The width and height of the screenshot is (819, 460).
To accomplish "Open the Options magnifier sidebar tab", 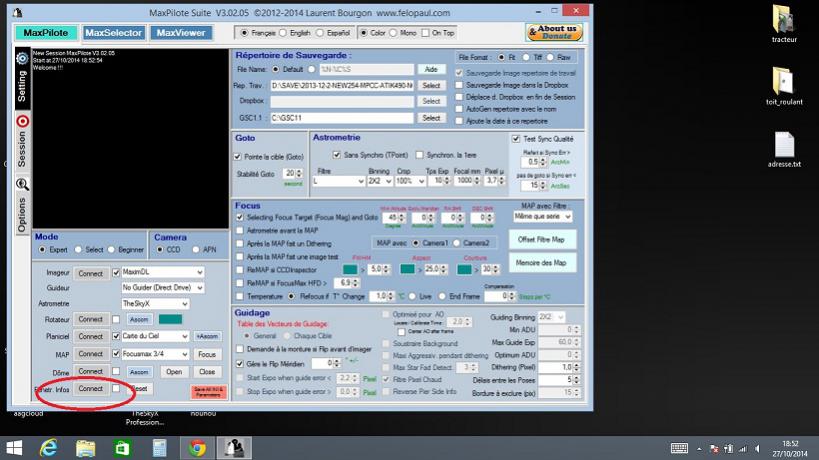I will point(22,205).
